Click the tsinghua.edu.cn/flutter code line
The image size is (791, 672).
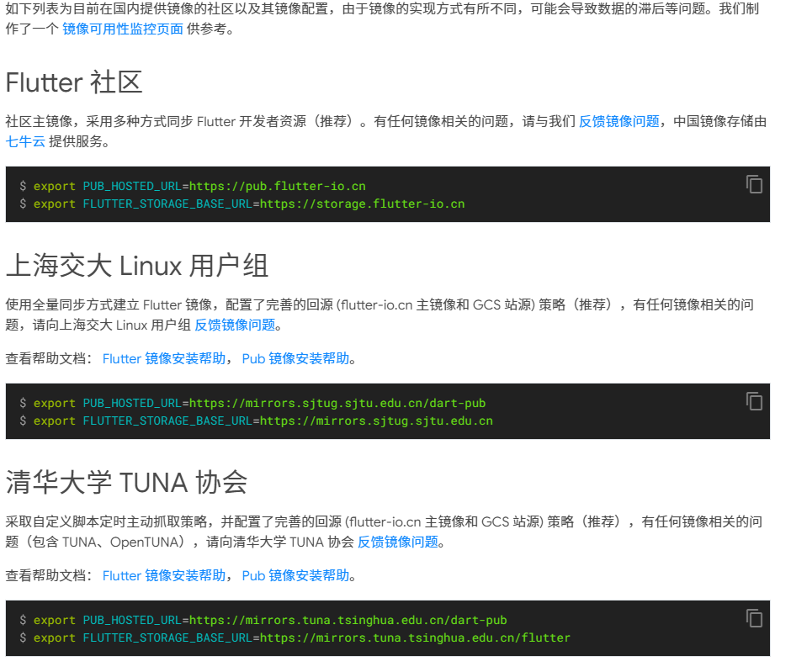click(x=295, y=638)
